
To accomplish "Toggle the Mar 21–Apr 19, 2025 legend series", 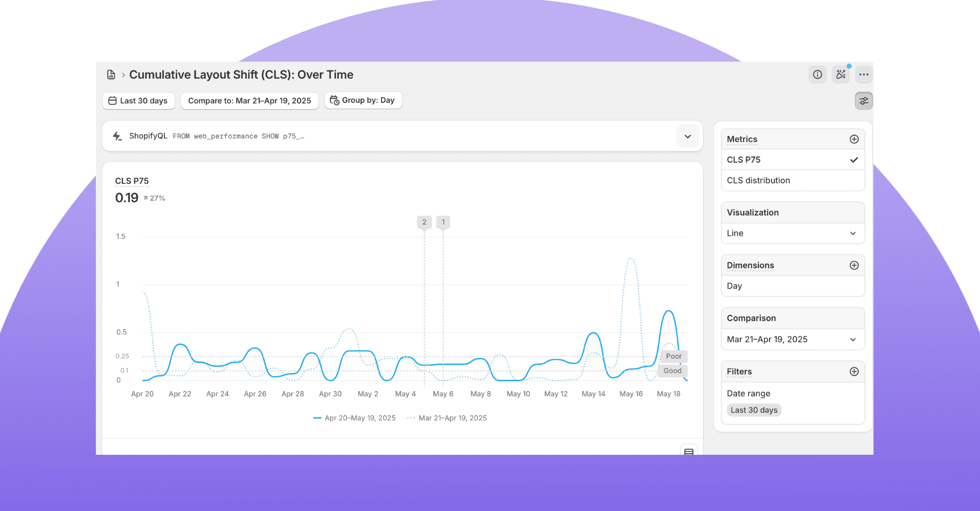I will tap(447, 418).
